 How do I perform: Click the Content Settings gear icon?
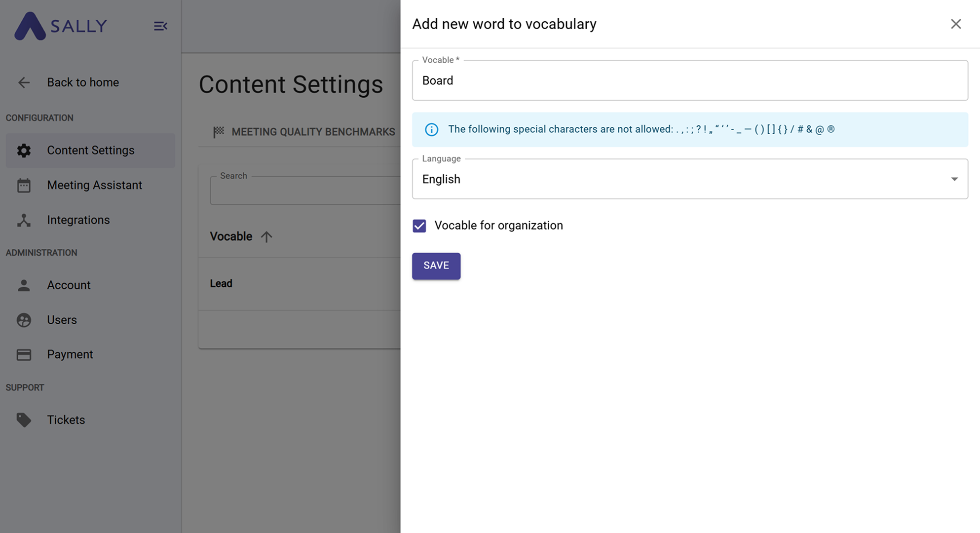pos(24,151)
